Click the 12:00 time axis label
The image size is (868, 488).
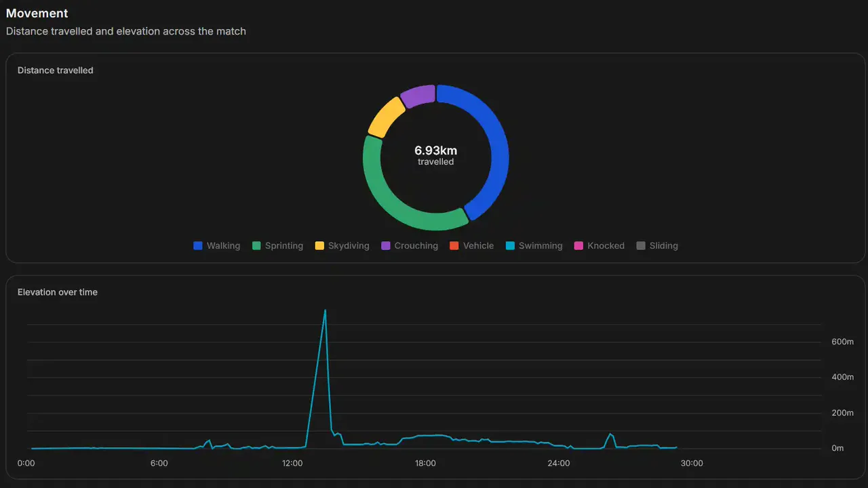click(292, 464)
